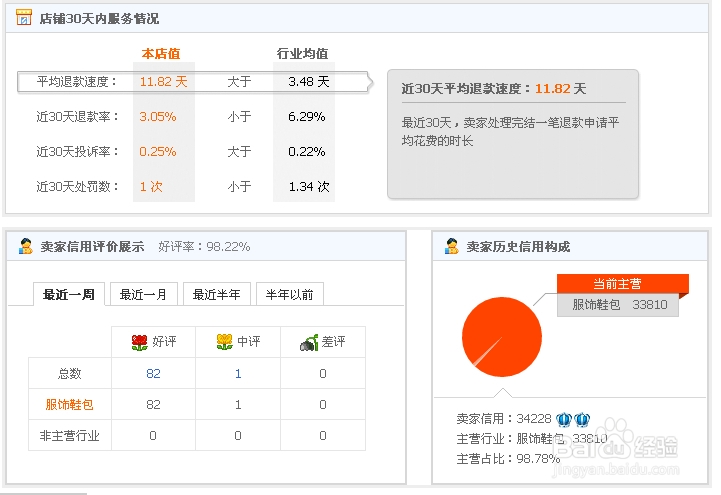
Task: Open the 半年以前 tab
Action: (x=290, y=294)
